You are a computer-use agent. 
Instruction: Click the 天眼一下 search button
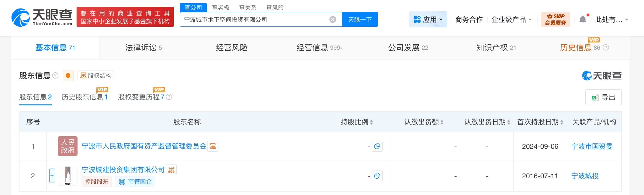coord(360,19)
